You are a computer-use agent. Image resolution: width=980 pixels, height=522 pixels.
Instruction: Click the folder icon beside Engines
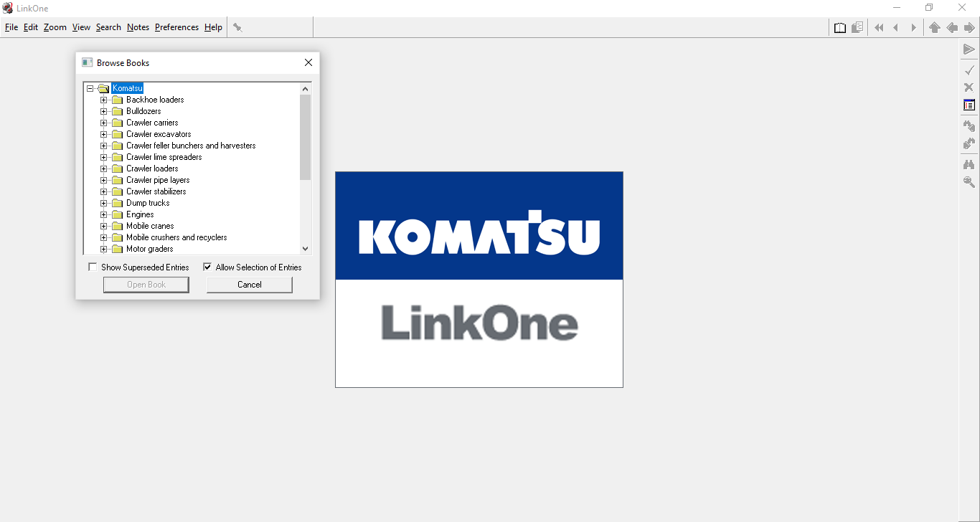(x=118, y=214)
